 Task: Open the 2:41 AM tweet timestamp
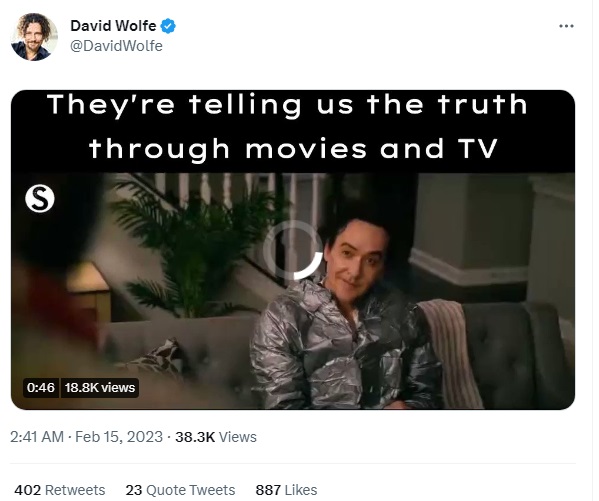(x=37, y=437)
